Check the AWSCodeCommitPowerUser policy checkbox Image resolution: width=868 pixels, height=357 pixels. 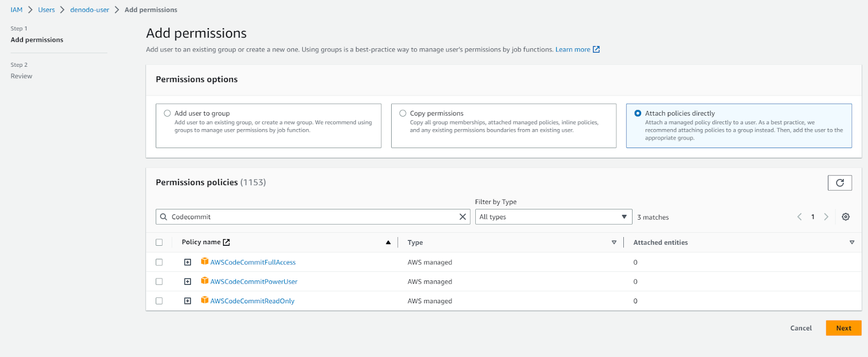pyautogui.click(x=159, y=282)
